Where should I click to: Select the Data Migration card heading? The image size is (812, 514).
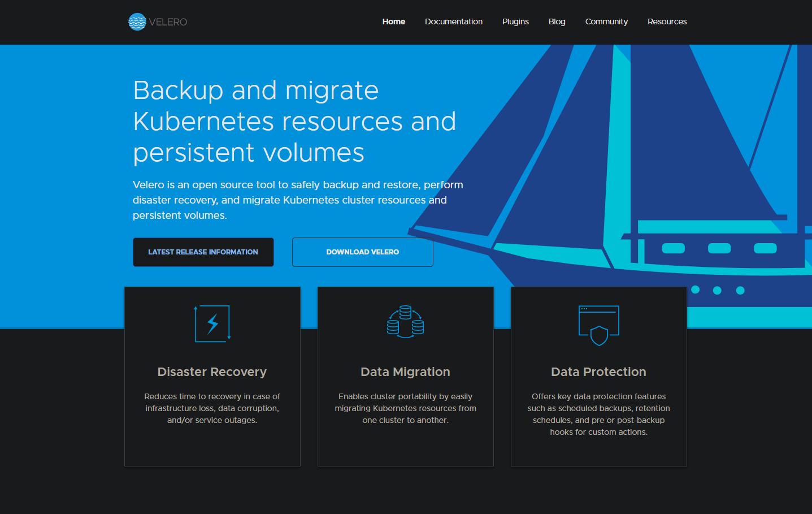click(x=405, y=372)
